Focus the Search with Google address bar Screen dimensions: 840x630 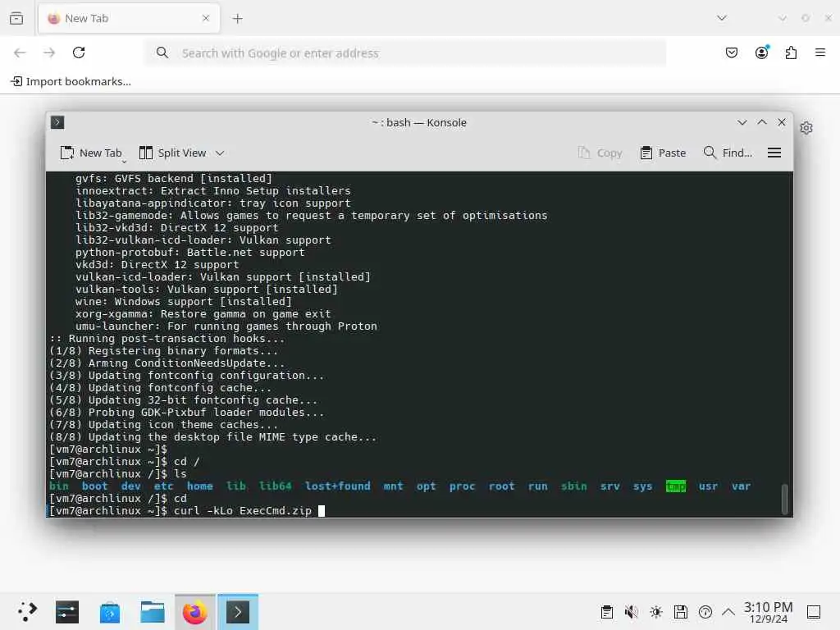pos(405,53)
